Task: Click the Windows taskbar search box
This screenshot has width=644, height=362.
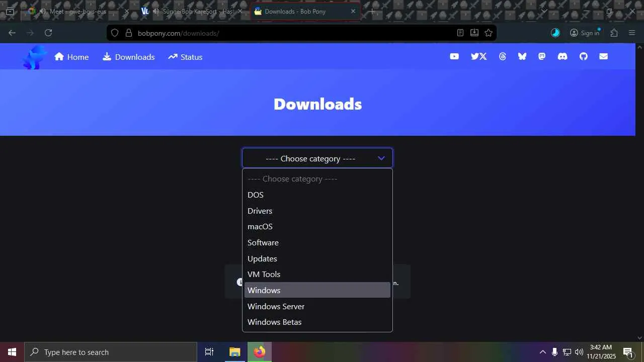Action: 111,352
